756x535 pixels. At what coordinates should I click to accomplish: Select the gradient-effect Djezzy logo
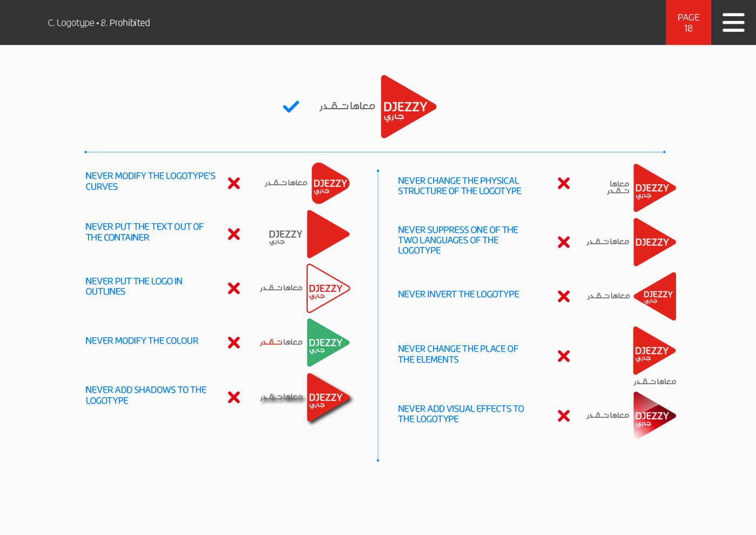(x=654, y=416)
